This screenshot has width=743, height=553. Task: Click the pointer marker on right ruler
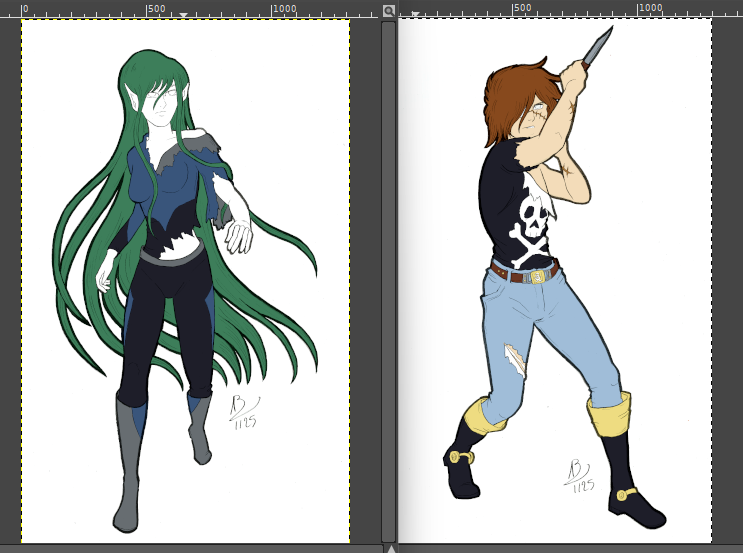click(x=415, y=14)
